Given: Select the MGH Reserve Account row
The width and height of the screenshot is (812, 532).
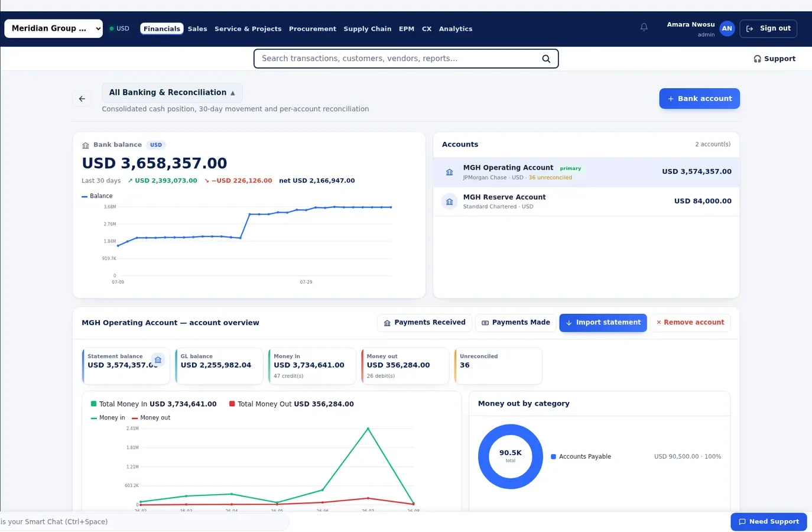Looking at the screenshot, I should pos(586,202).
